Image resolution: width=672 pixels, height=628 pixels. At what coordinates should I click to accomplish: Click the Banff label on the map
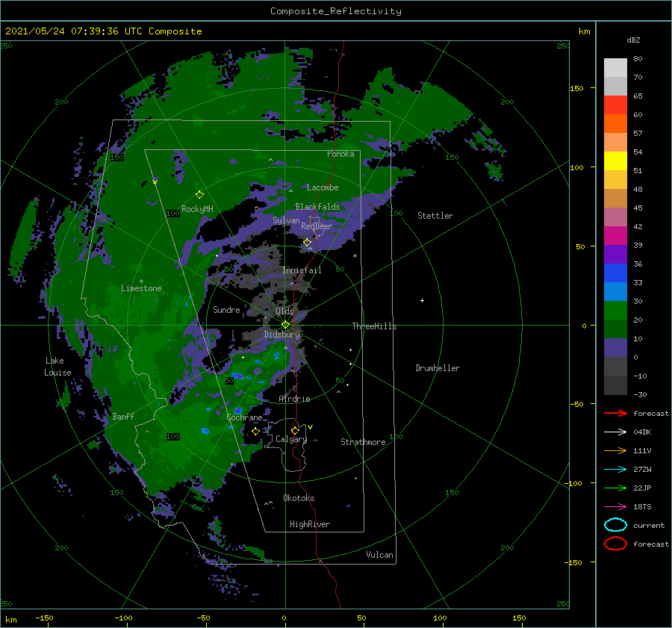123,416
